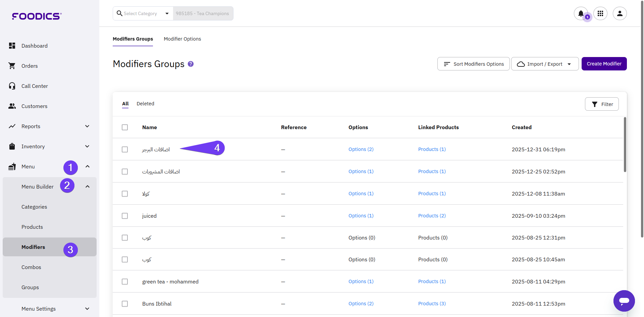This screenshot has width=644, height=317.
Task: Click the Call Center headset icon
Action: click(12, 86)
